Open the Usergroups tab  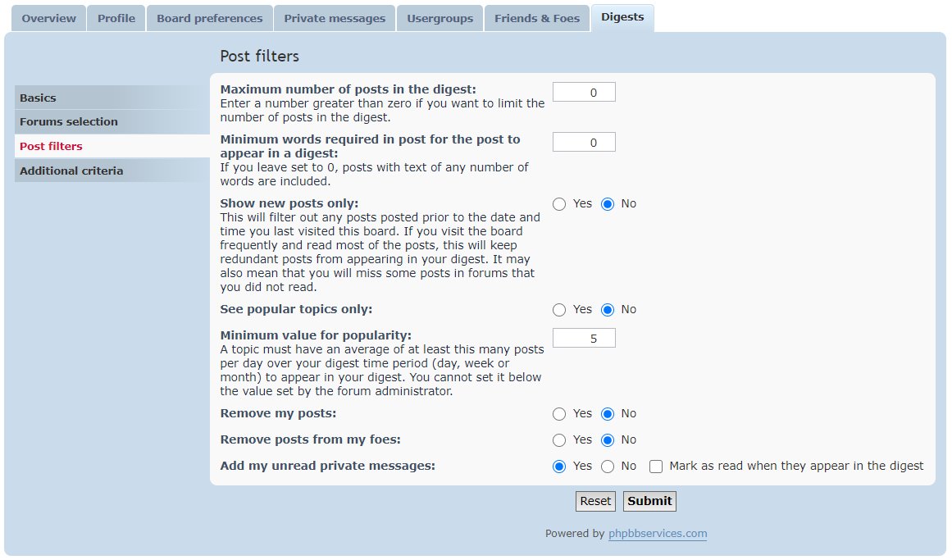pyautogui.click(x=440, y=18)
